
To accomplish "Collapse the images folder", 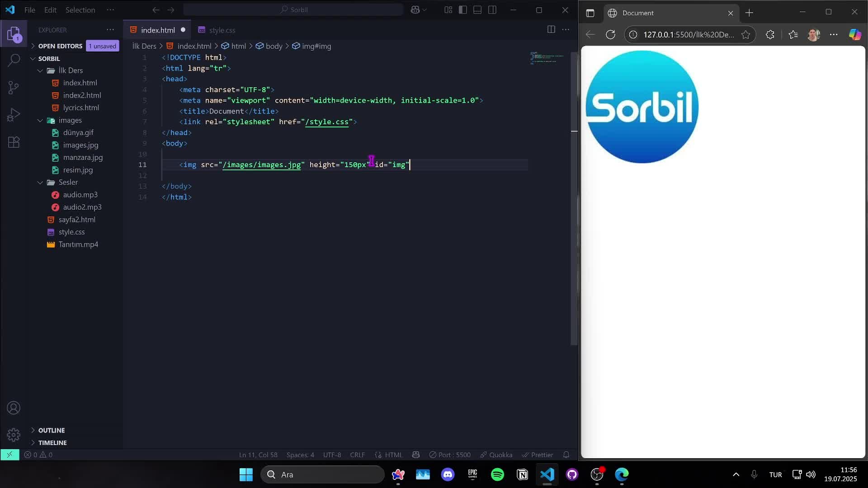I will 40,120.
